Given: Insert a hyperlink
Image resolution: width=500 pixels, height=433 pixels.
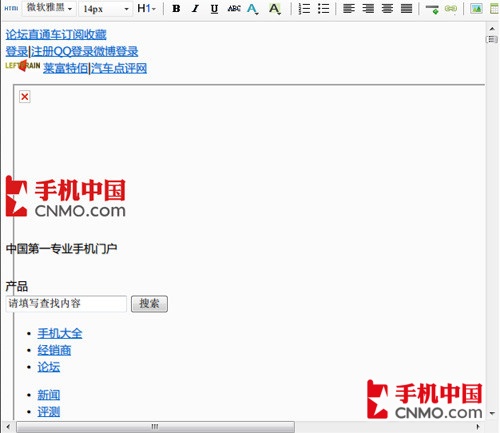Looking at the screenshot, I should 451,9.
